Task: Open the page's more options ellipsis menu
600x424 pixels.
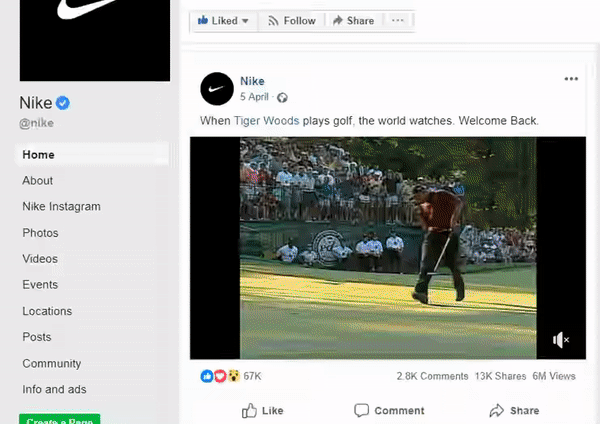Action: coord(398,20)
